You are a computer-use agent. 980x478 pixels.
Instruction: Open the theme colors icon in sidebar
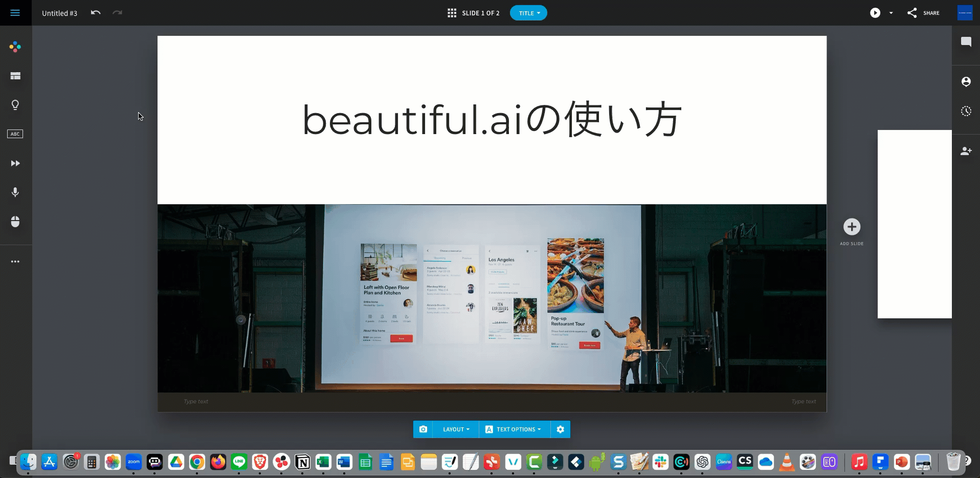tap(15, 47)
